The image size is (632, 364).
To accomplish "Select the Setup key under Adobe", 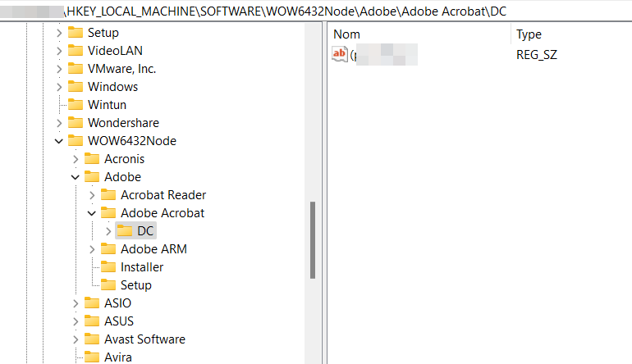I will (x=136, y=285).
